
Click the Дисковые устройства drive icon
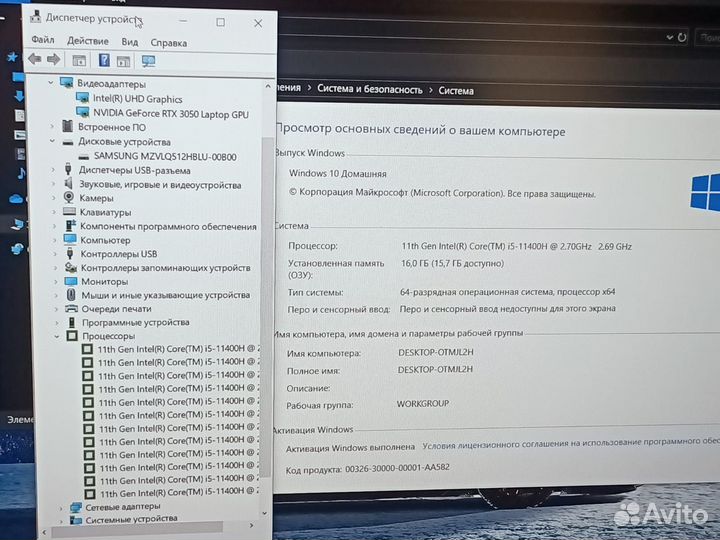point(68,141)
